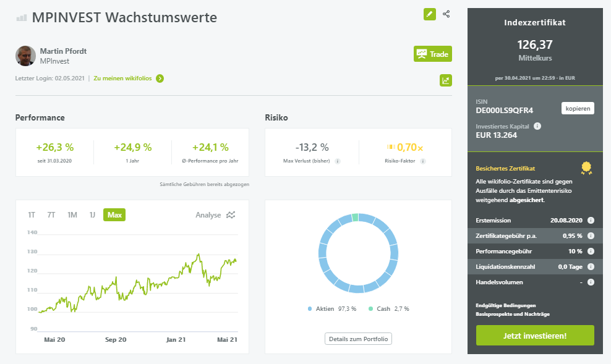The image size is (611, 364).
Task: Click the Aktien 97,3 % legend label
Action: 336,309
